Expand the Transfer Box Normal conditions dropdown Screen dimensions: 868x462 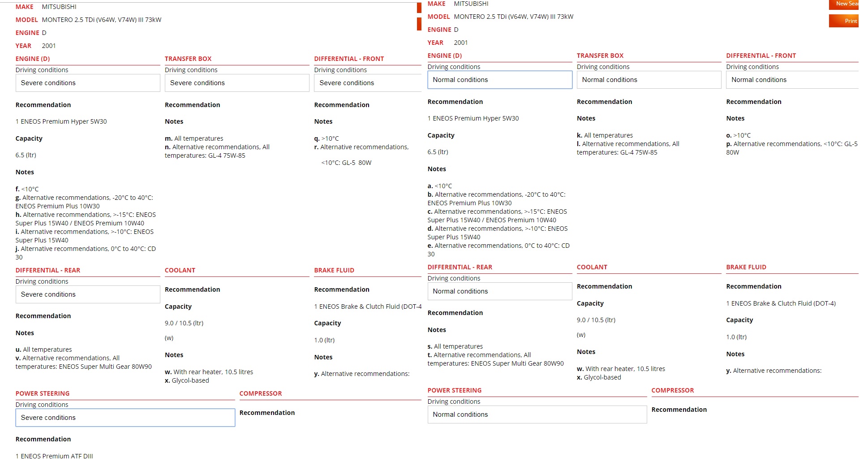coord(649,80)
